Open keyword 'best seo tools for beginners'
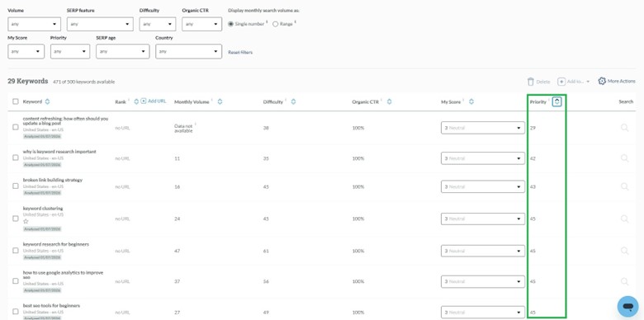 51,306
